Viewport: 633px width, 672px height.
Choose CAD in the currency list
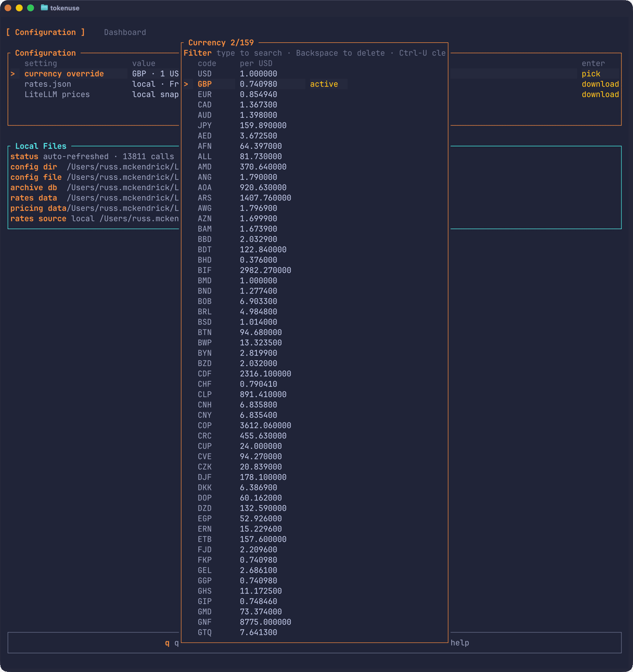coord(315,104)
